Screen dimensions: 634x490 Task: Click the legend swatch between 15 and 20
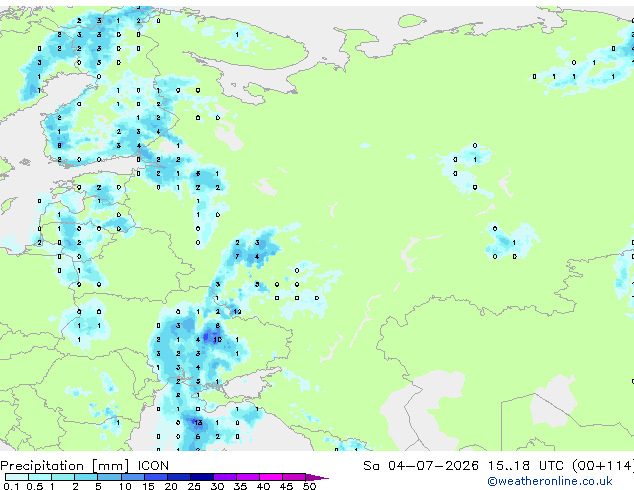(x=156, y=477)
